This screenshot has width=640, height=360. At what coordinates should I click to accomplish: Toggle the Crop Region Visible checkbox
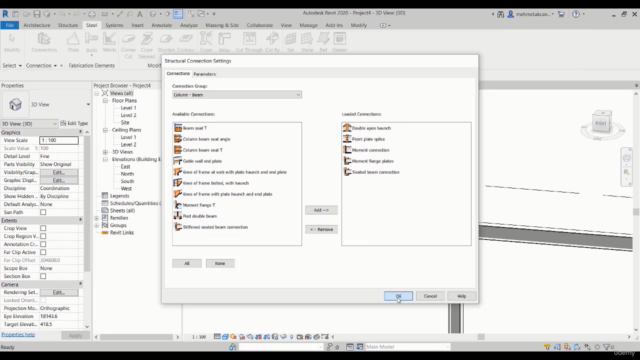(x=43, y=236)
